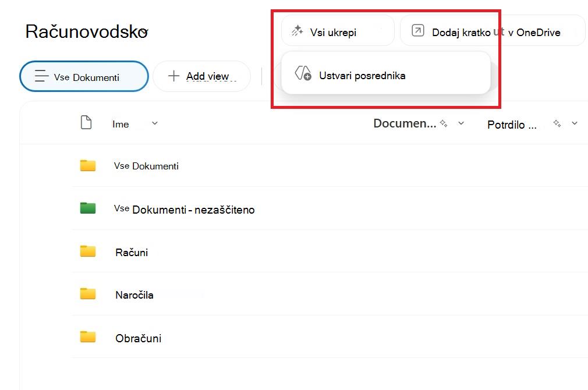Click the file type icon in column header
The image size is (588, 390).
click(x=86, y=122)
